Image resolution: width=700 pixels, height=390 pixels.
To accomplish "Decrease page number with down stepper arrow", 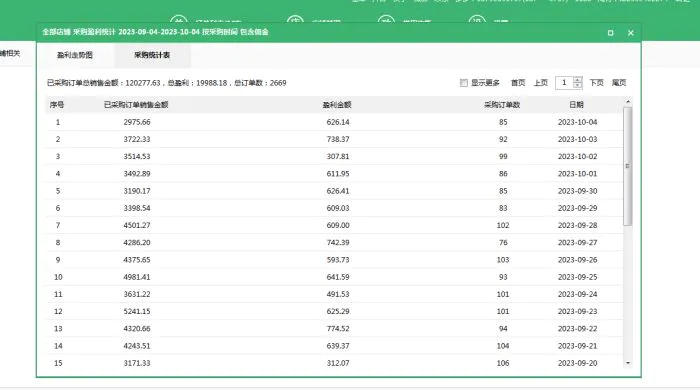I will (x=578, y=86).
